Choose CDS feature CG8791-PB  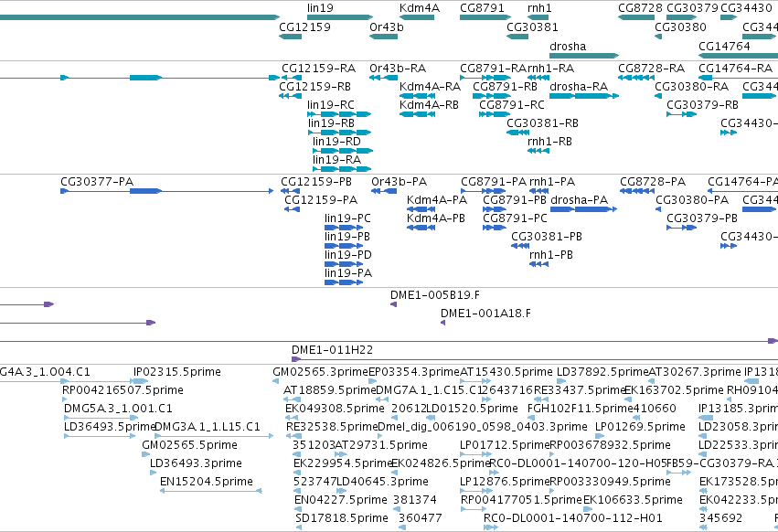pyautogui.click(x=495, y=209)
